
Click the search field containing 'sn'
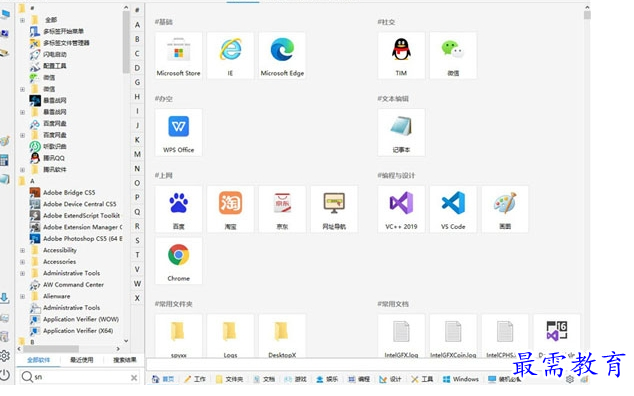point(79,377)
